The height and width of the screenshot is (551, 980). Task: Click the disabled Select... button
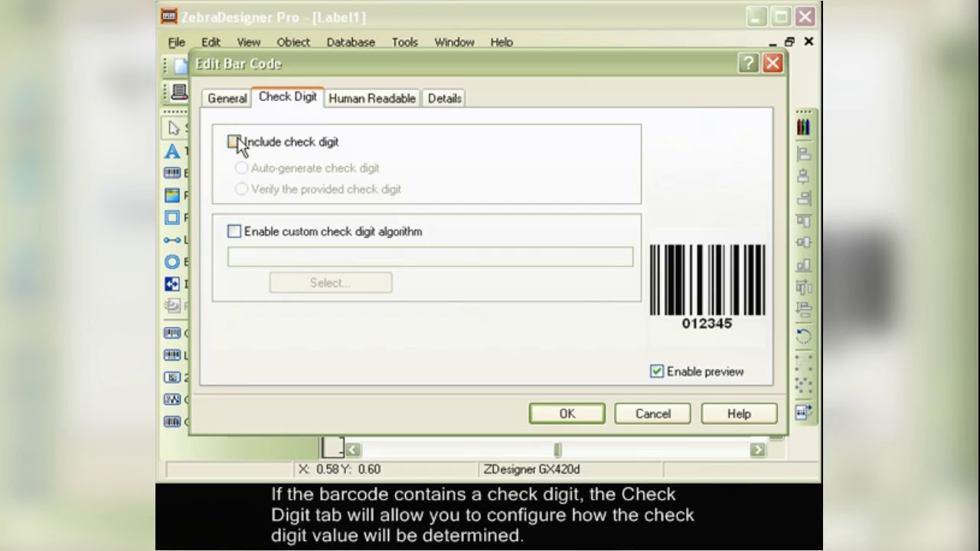coord(330,282)
